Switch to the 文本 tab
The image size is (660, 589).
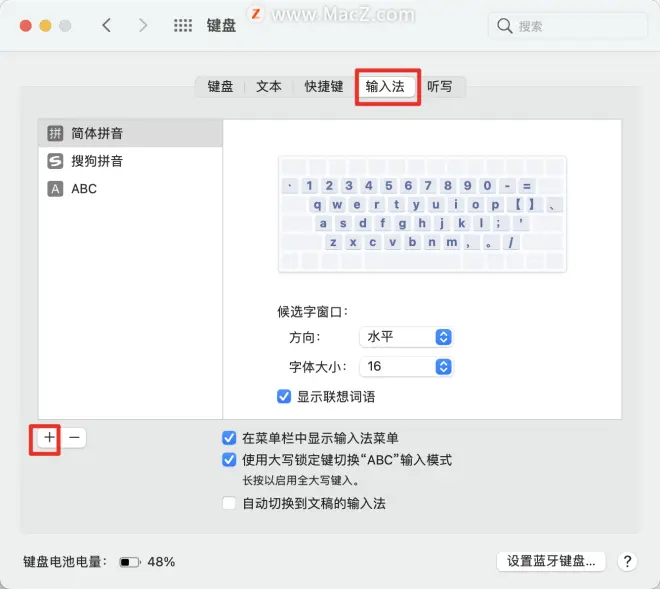(269, 87)
